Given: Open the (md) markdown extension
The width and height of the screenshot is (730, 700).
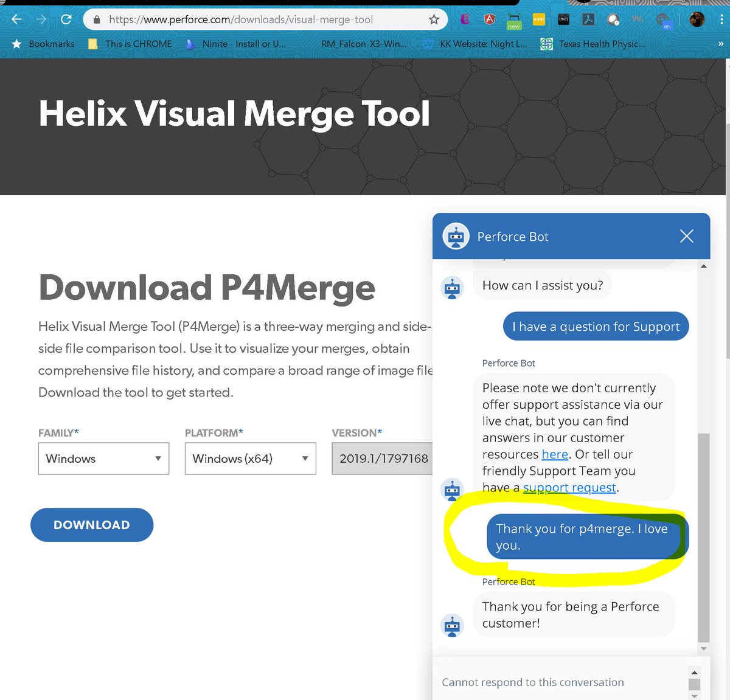Looking at the screenshot, I should pos(563,19).
